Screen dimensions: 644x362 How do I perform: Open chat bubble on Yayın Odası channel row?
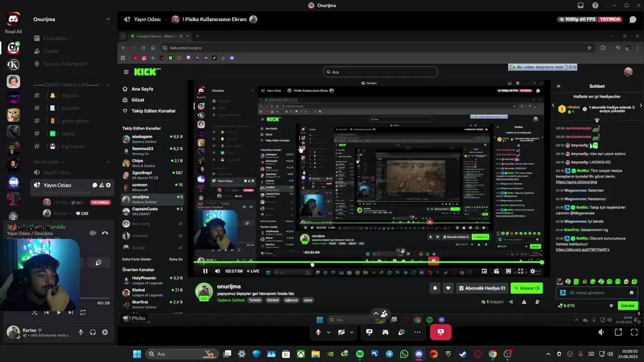pos(95,185)
